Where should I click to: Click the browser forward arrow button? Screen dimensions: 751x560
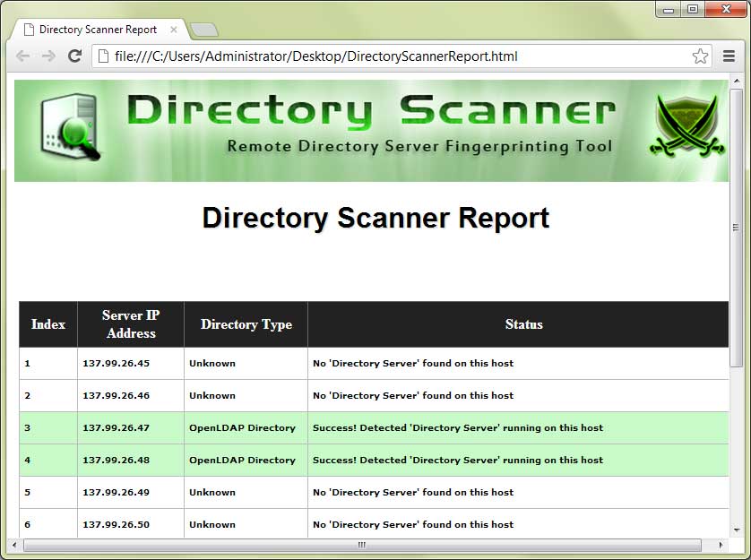48,56
